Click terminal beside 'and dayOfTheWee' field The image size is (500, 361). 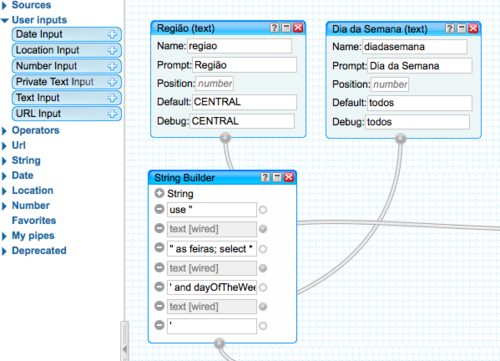pos(263,287)
